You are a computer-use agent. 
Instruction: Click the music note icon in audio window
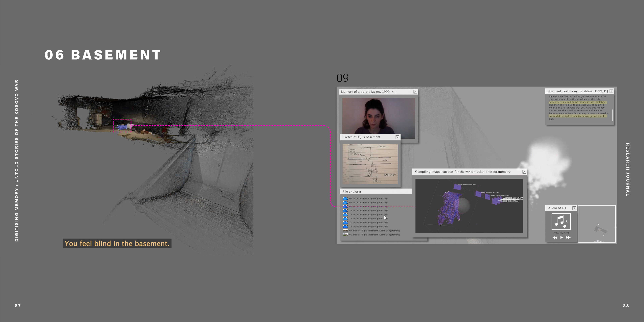point(561,221)
